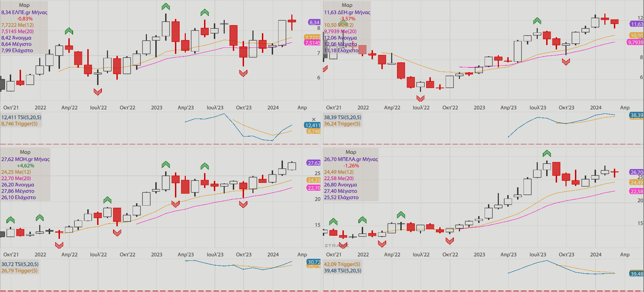Click the 22,70 Me(20) legend in ΜΟΗ chart
Screen dimensions: 644x292
pyautogui.click(x=16, y=179)
